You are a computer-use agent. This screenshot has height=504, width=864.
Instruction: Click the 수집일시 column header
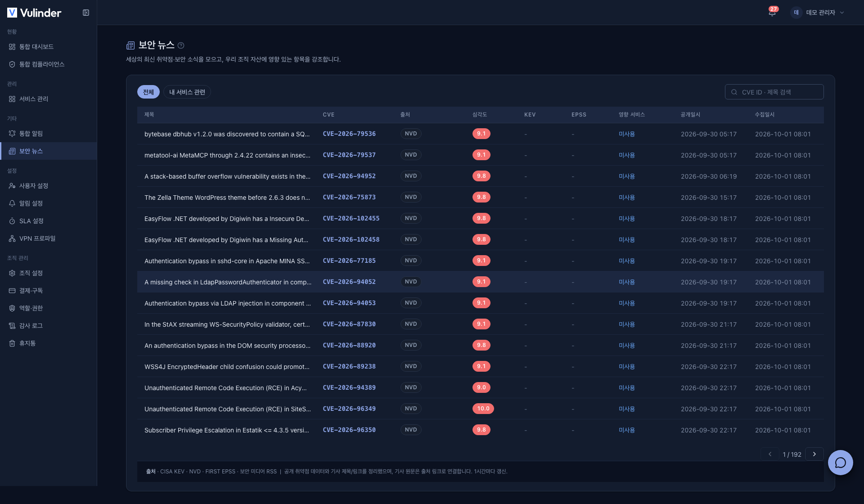pos(765,115)
